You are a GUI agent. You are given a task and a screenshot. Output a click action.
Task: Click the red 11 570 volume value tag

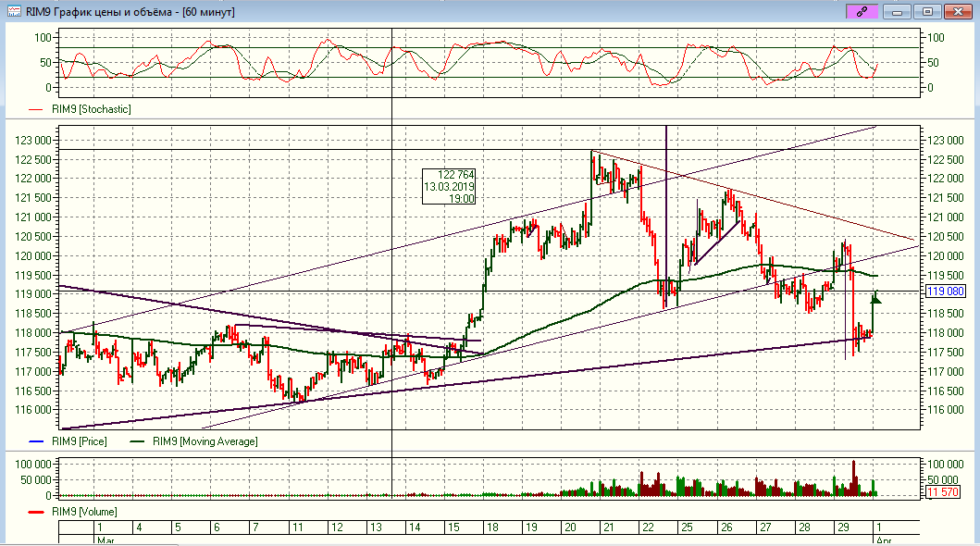point(944,493)
